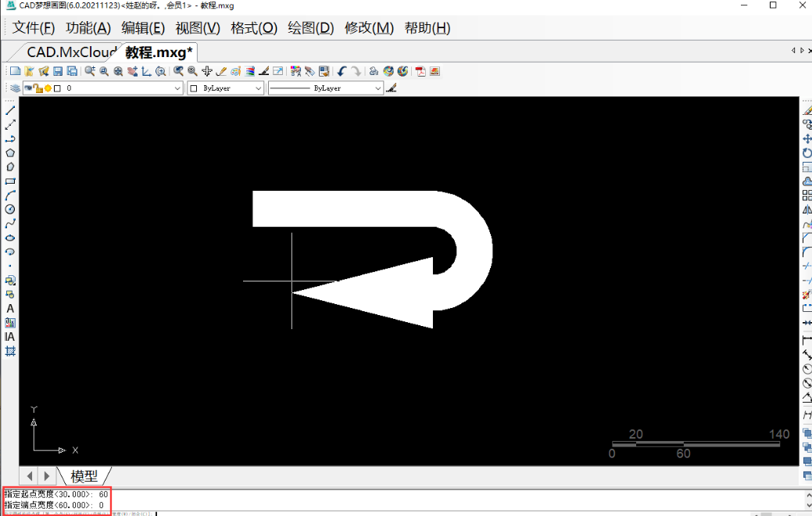Screen dimensions: 812x516
Task: Activate the single-line Text tool (A)
Action: click(x=10, y=308)
